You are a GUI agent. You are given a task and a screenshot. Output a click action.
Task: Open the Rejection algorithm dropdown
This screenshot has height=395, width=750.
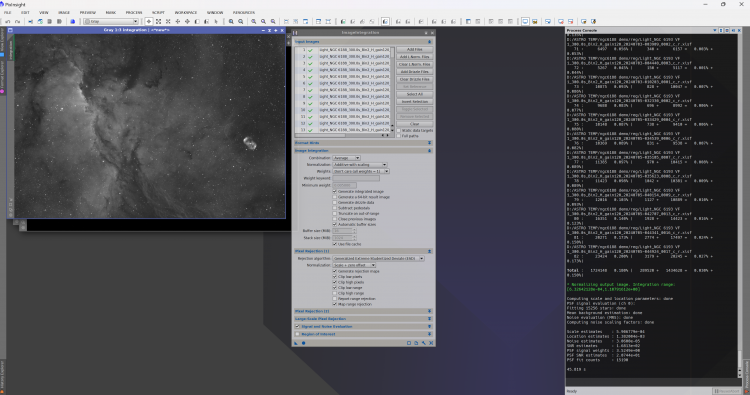point(378,258)
